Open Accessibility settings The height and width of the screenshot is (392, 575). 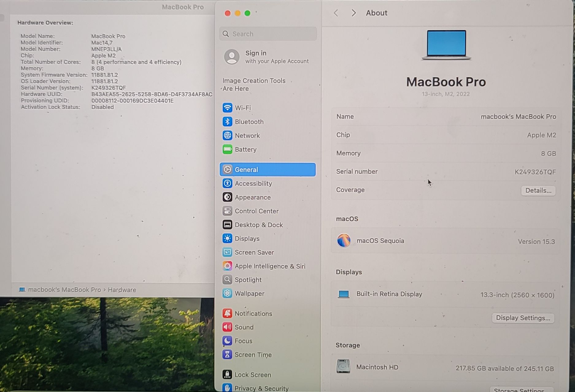[253, 183]
